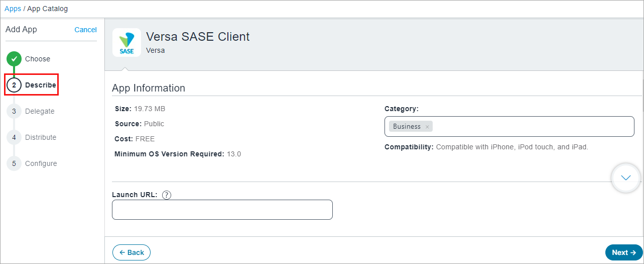
Task: Click the step 3 Delegate circle
Action: [x=14, y=111]
